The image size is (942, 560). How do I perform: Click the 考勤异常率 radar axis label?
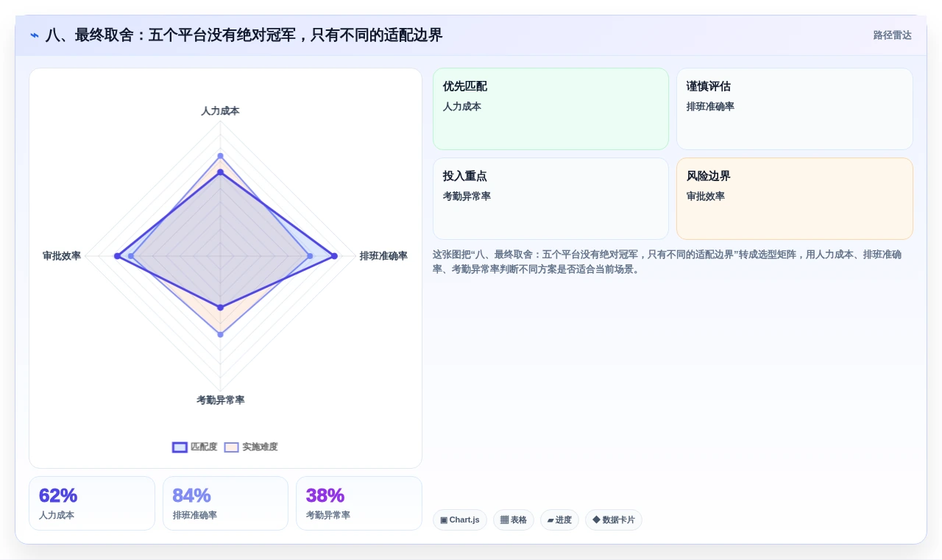tap(220, 400)
